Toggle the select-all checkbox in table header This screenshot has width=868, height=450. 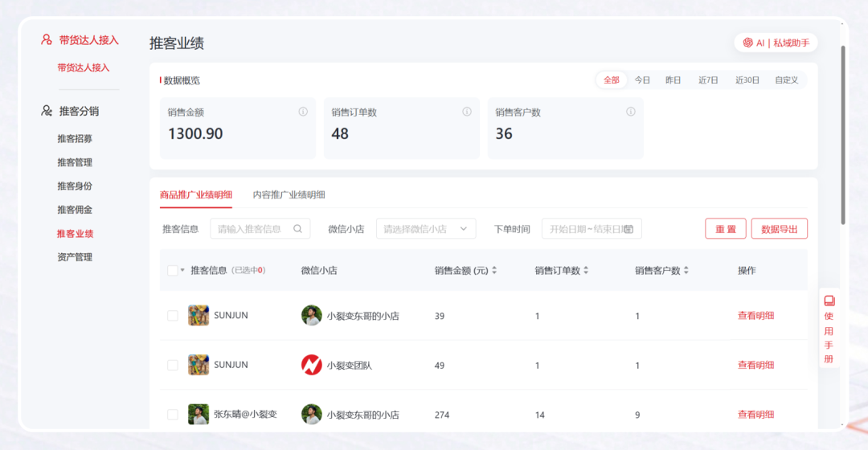172,271
